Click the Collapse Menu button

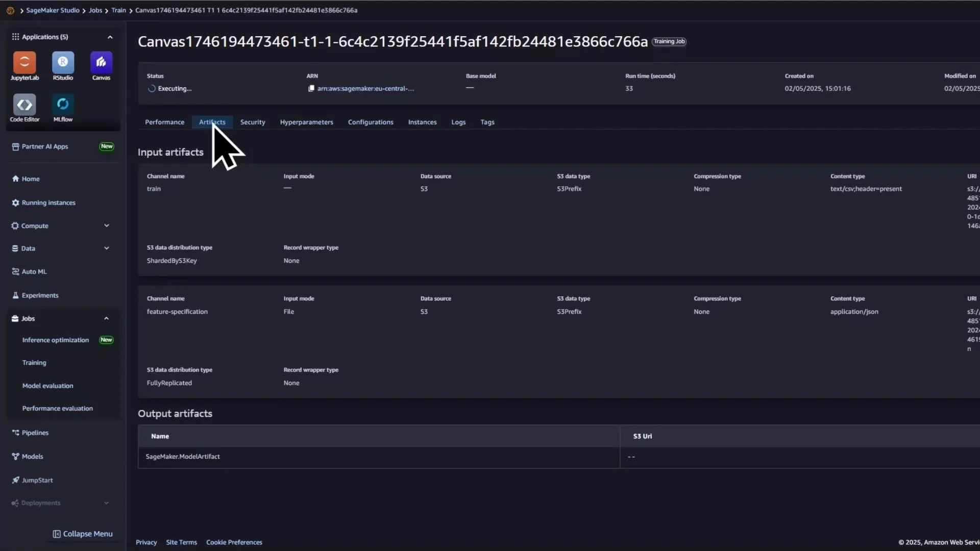83,533
